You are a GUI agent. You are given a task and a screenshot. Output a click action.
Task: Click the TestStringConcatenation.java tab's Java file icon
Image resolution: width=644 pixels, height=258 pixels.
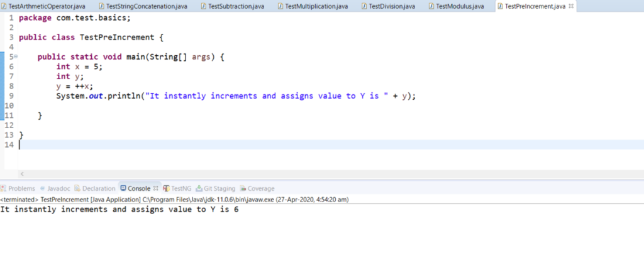[101, 6]
